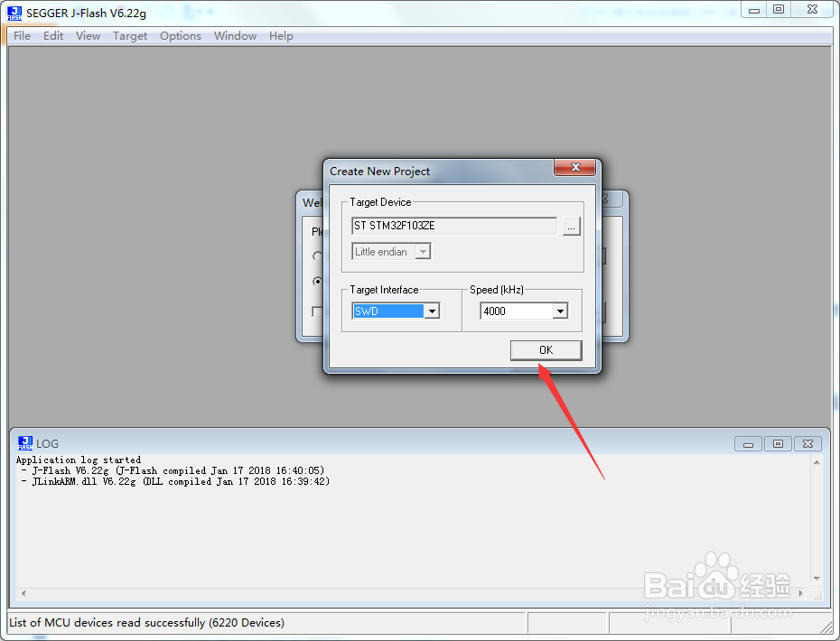Click the 4000 speed value field

pos(517,311)
